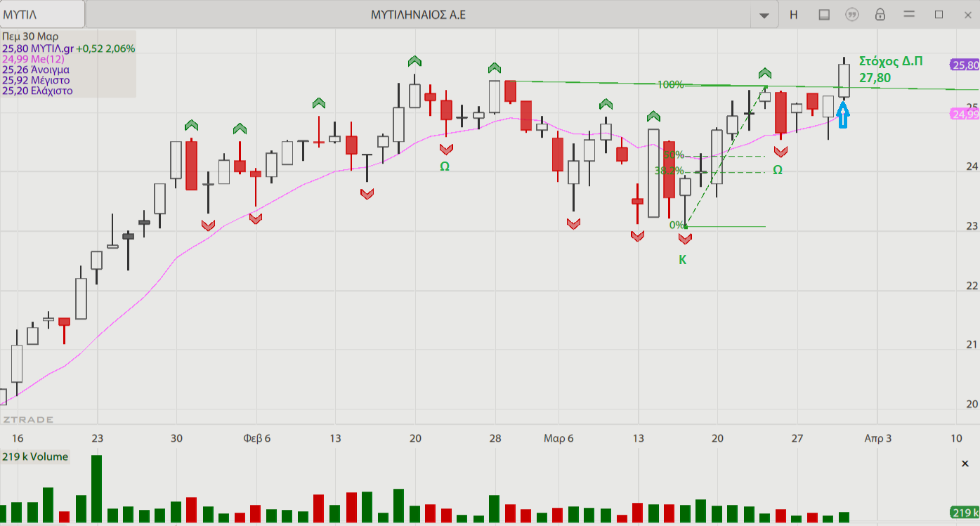Select the green K label
The width and height of the screenshot is (980, 526).
682,260
